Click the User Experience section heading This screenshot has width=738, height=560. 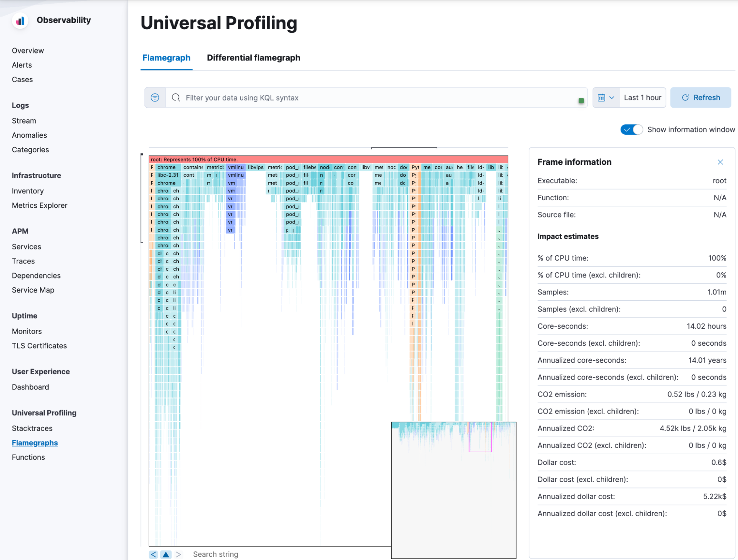click(x=41, y=371)
